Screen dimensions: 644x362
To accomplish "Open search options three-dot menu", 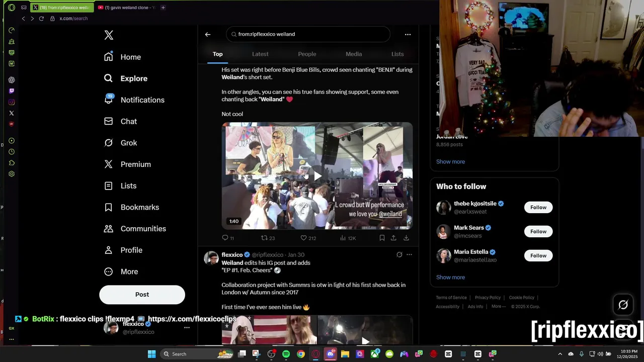I will pos(408,34).
